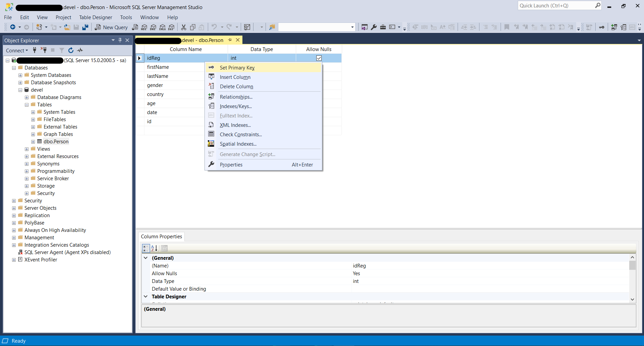Choose Set Primary Key from context menu
644x346 pixels.
[237, 68]
